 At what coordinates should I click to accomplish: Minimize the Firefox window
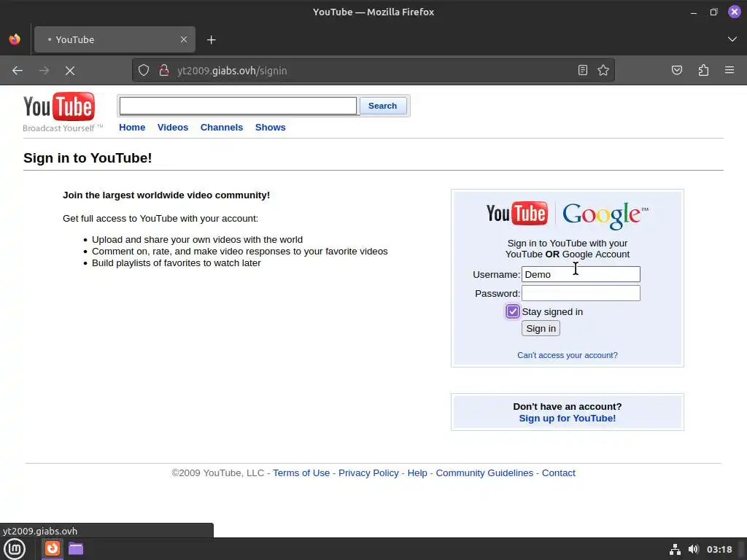[694, 12]
